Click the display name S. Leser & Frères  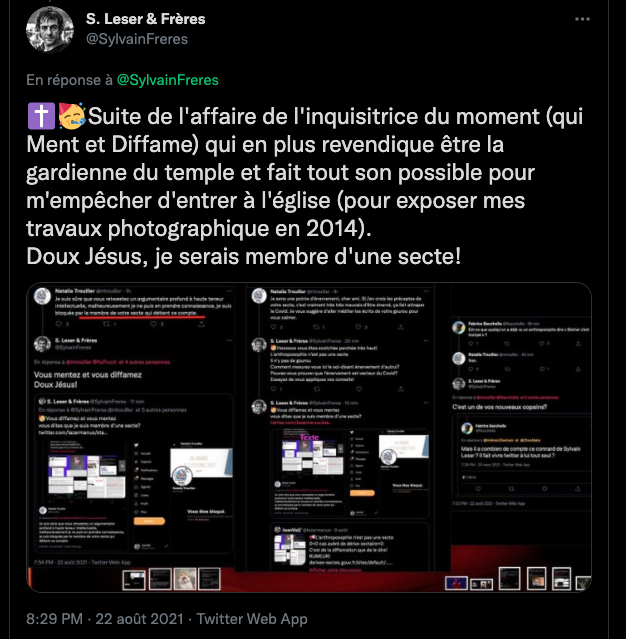coord(145,19)
